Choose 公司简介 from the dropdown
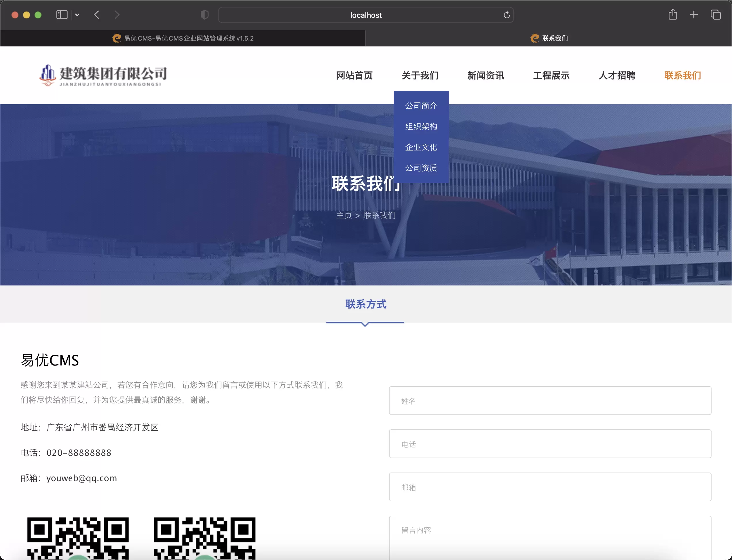This screenshot has height=560, width=732. click(421, 106)
